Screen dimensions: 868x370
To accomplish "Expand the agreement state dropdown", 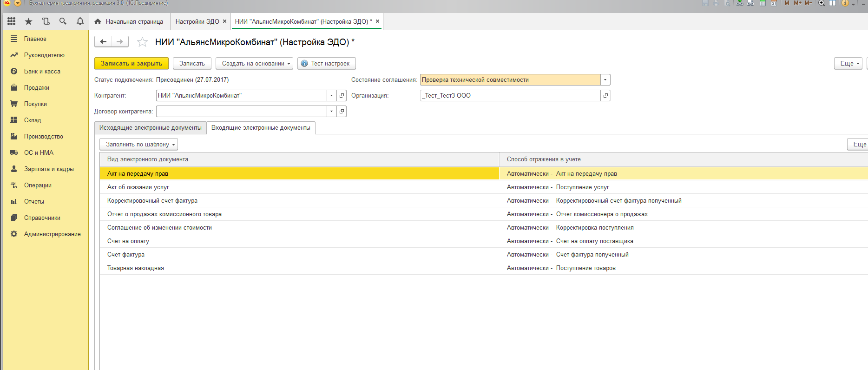I will 605,80.
